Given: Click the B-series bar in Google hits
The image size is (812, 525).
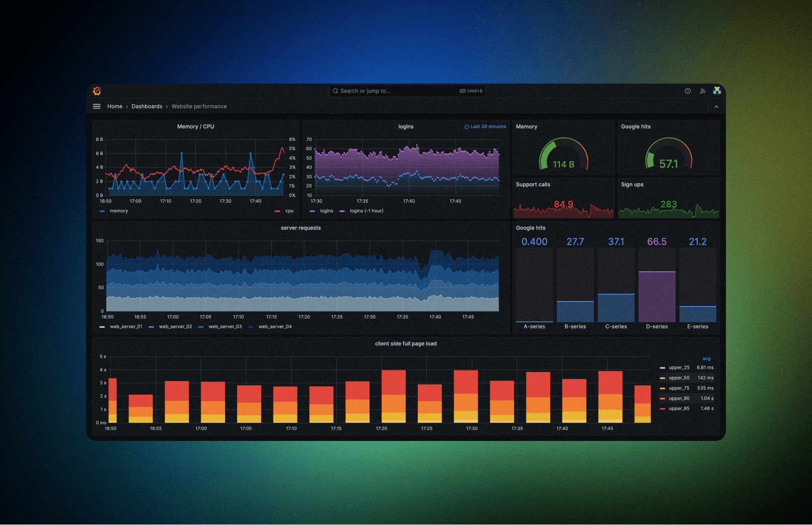Looking at the screenshot, I should pyautogui.click(x=575, y=312).
